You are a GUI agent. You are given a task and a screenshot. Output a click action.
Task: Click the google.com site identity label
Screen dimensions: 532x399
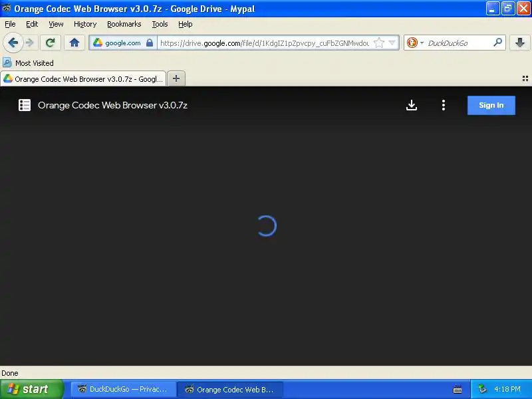[123, 43]
